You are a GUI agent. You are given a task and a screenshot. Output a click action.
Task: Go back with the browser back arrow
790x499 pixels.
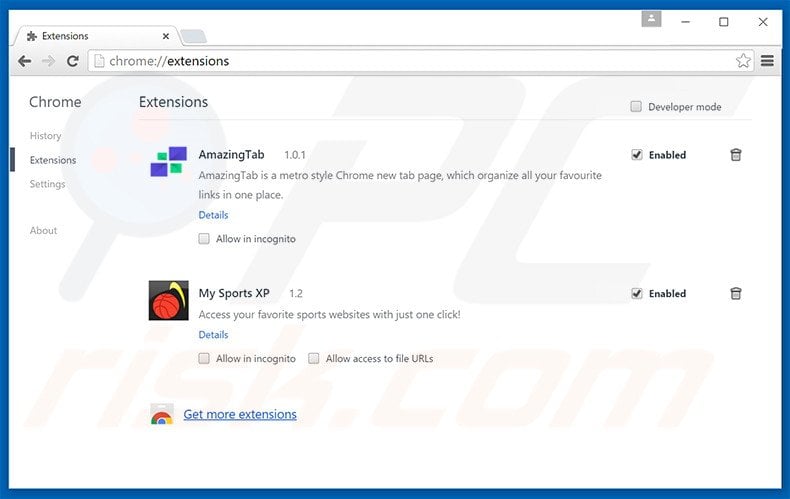[24, 61]
